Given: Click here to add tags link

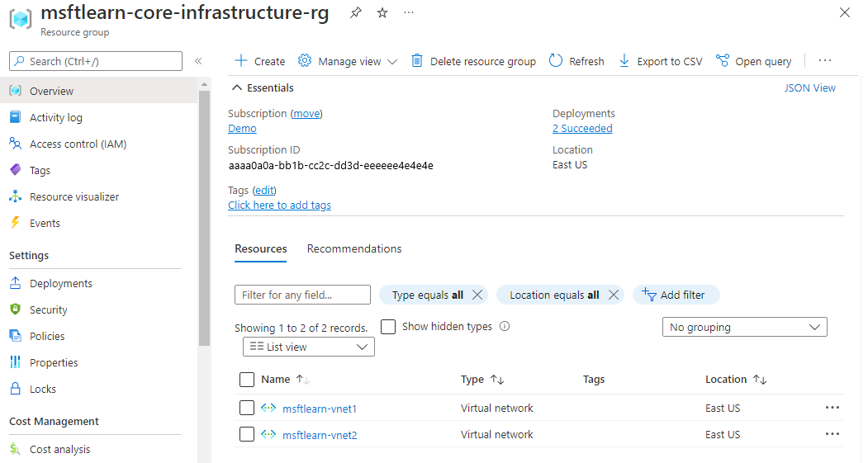Looking at the screenshot, I should coord(279,206).
